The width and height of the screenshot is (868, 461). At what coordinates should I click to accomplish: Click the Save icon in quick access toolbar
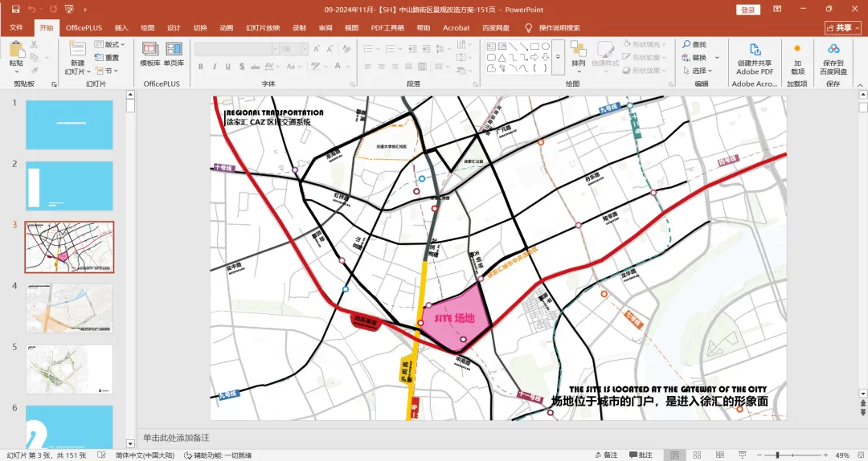15,10
